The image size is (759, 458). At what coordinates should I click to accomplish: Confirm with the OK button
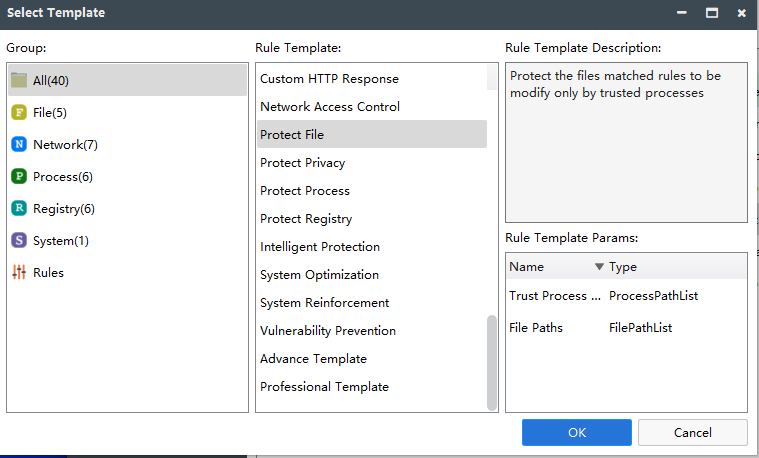click(x=576, y=433)
